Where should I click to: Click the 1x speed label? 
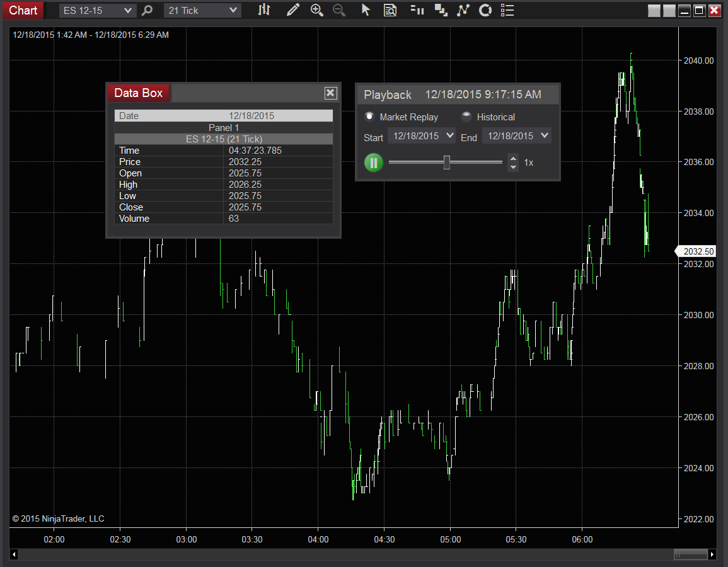tap(529, 163)
